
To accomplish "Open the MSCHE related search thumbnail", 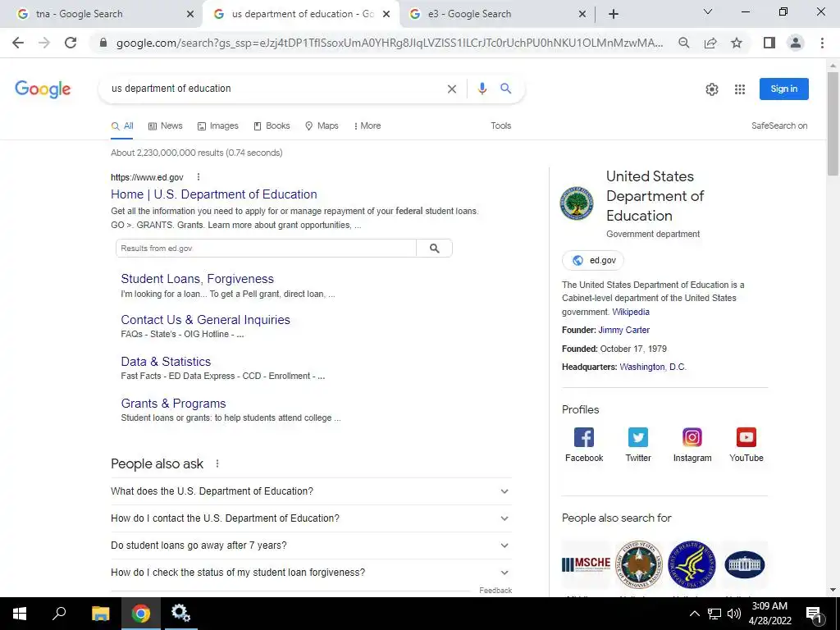I will coord(586,564).
